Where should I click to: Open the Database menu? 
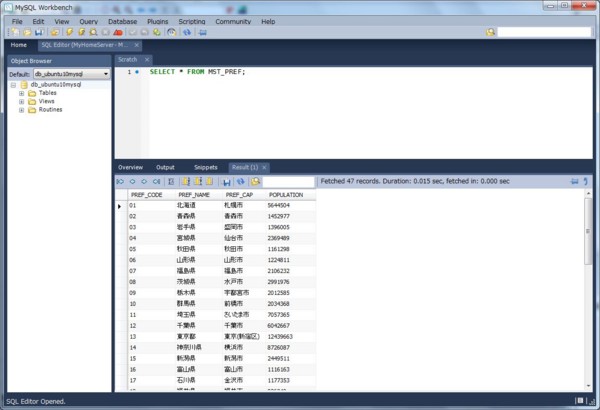click(x=122, y=21)
